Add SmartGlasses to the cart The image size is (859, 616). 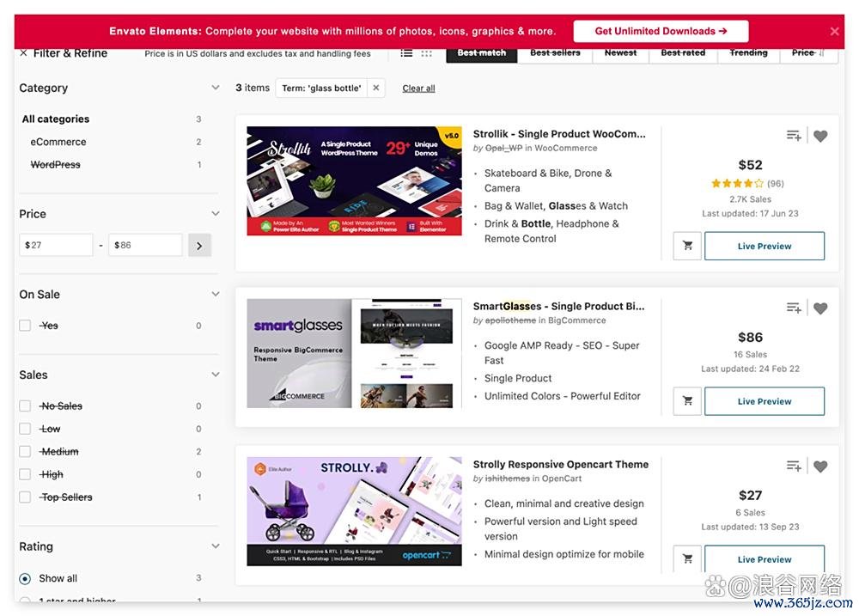coord(687,401)
